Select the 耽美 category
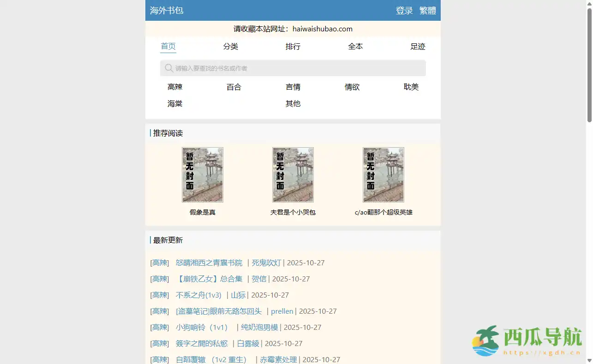Image resolution: width=593 pixels, height=364 pixels. (411, 87)
